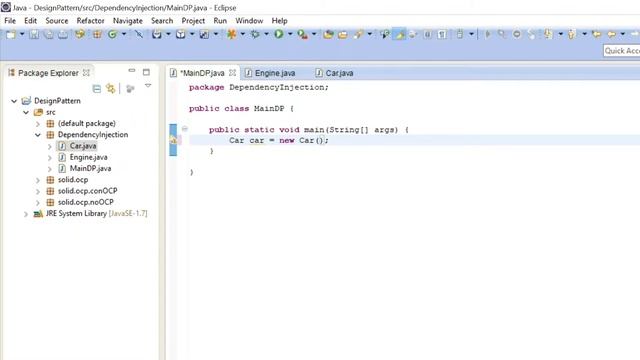Screen dimensions: 640x360
Task: Switch to the MainDP.java editor tab
Action: tap(202, 73)
